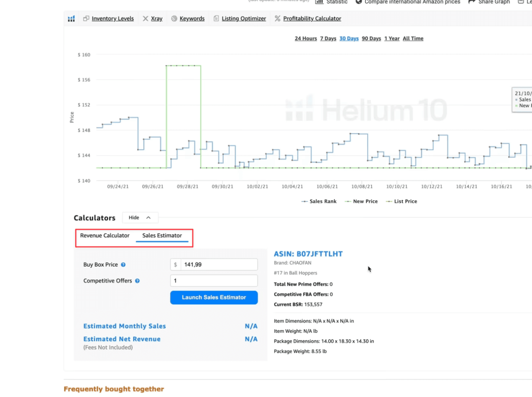Click the $ 160 price axis label

pyautogui.click(x=84, y=55)
